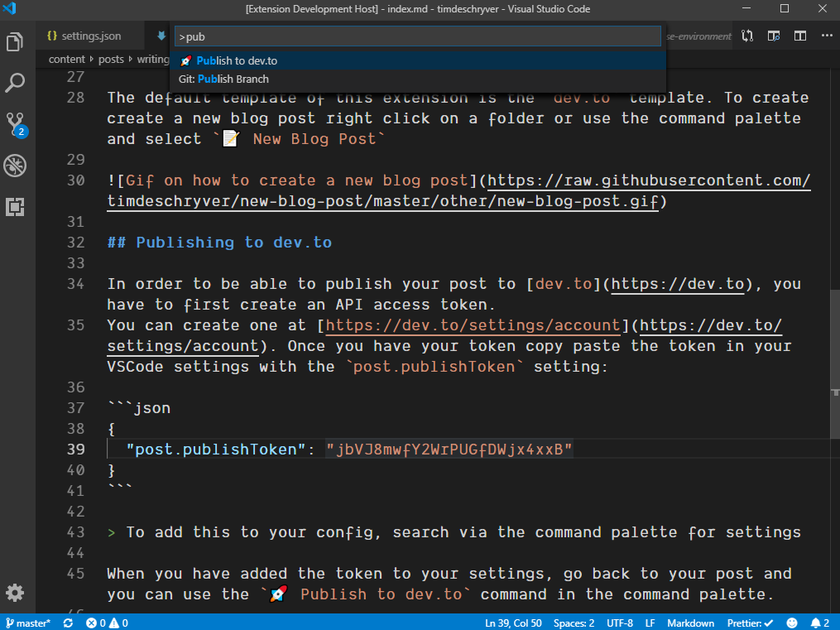The height and width of the screenshot is (630, 840).
Task: Click into the command palette input field
Action: 418,36
